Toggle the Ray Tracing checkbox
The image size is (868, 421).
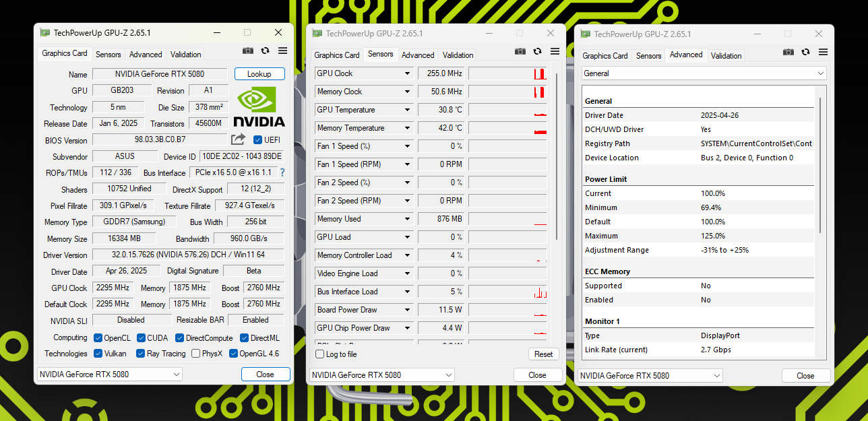click(140, 354)
